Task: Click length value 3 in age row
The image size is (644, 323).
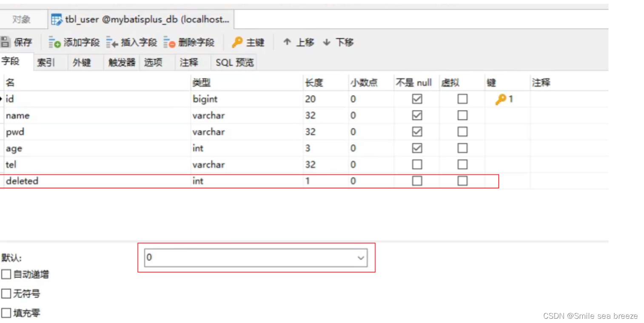Action: pos(325,148)
